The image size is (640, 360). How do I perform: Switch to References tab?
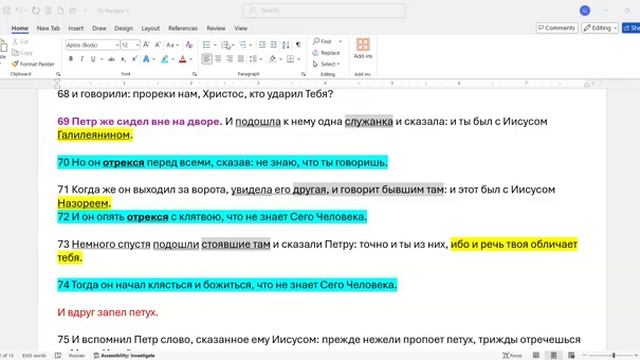(x=183, y=28)
